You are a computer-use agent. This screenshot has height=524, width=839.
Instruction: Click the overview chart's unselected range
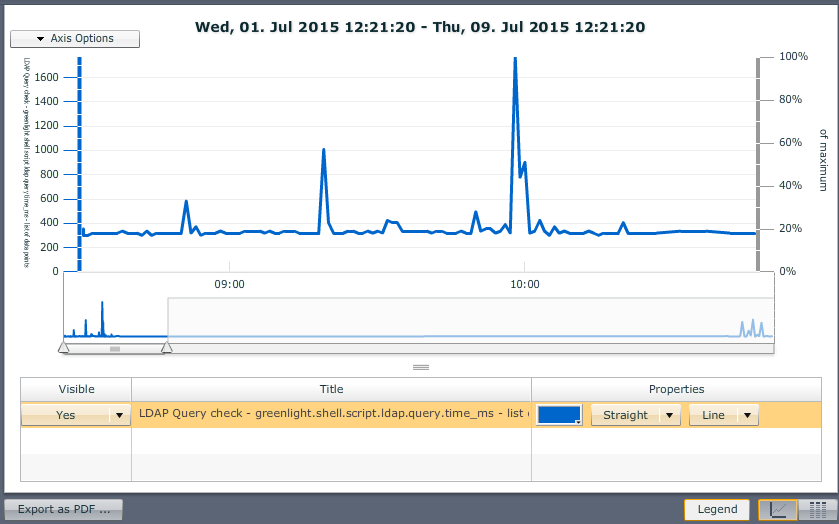click(x=470, y=320)
